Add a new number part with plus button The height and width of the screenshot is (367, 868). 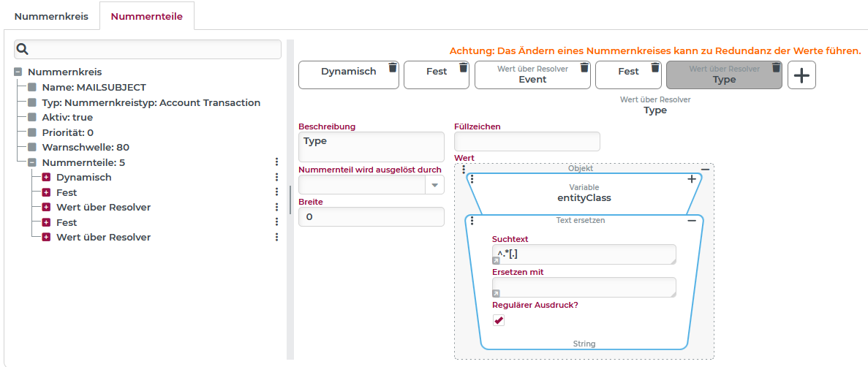[801, 75]
